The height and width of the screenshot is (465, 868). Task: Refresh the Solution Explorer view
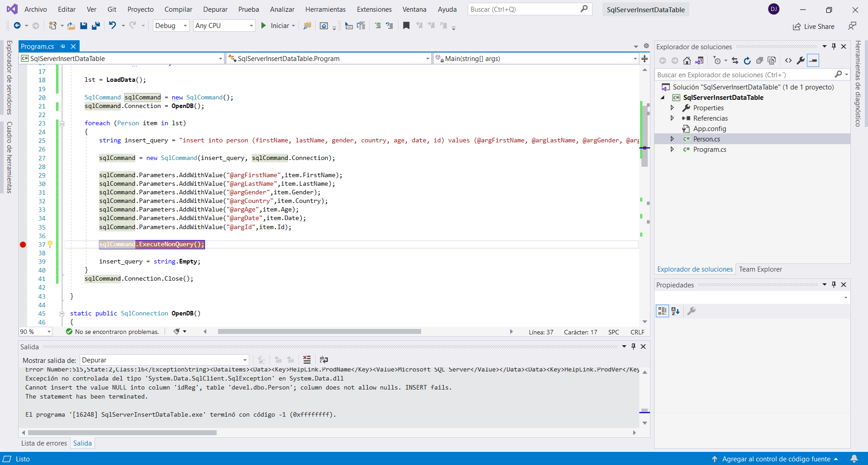(x=747, y=61)
